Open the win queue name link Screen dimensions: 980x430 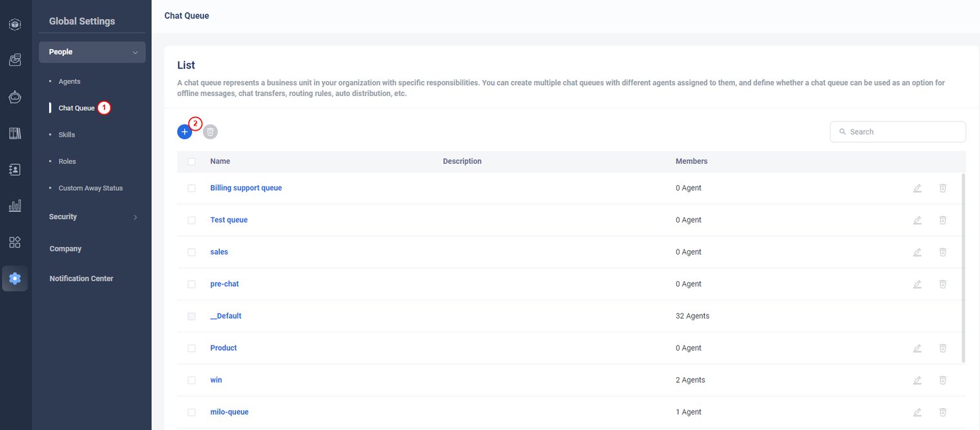pos(216,380)
